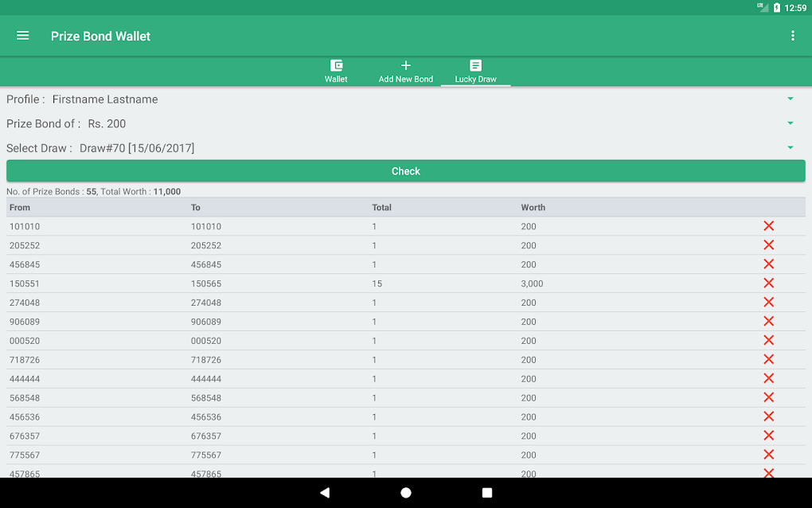The width and height of the screenshot is (812, 508).
Task: Click To cell 676357
Action: tap(206, 436)
